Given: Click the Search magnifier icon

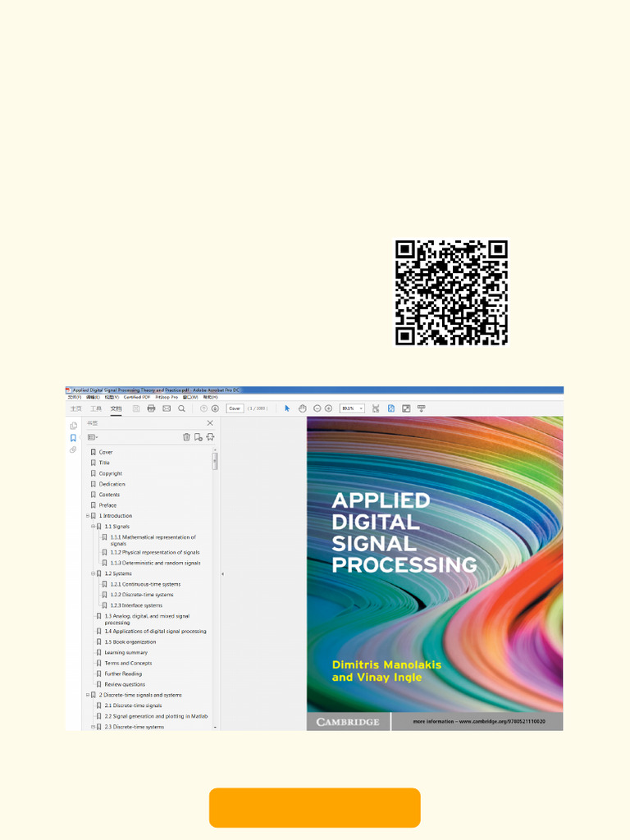Looking at the screenshot, I should [x=181, y=409].
